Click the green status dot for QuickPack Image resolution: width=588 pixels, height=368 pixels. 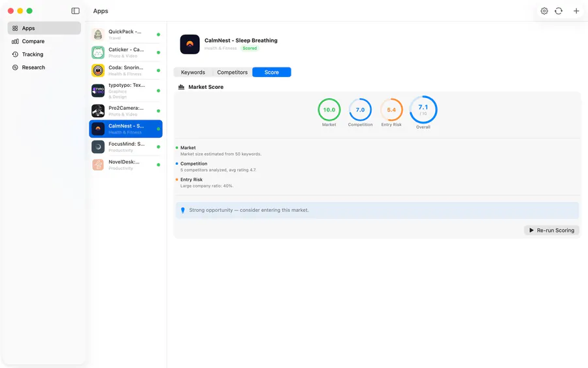[158, 35]
